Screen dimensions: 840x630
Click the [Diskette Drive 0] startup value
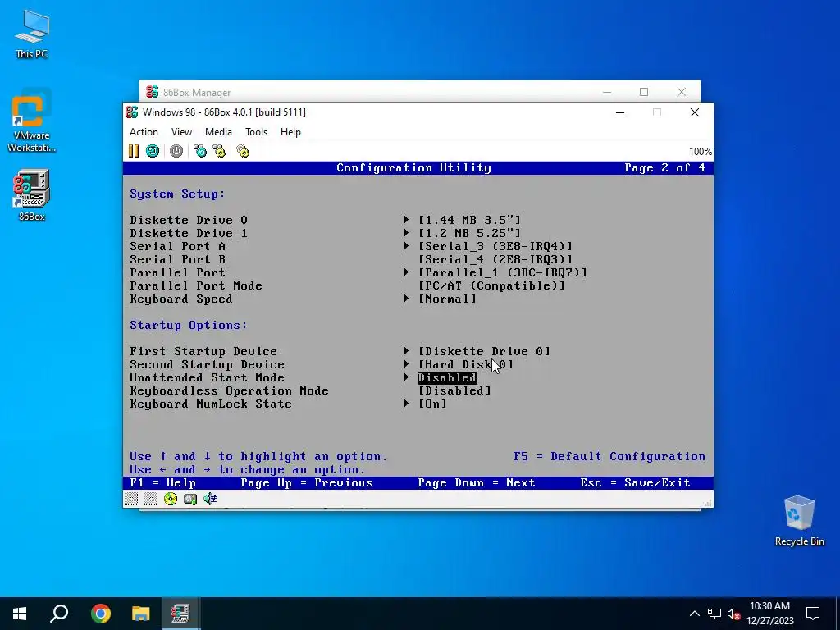[x=484, y=351]
